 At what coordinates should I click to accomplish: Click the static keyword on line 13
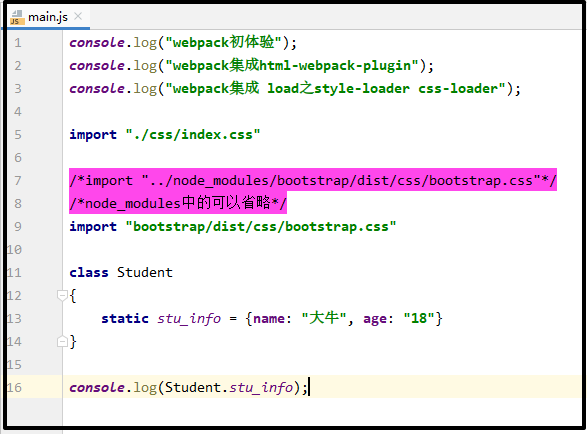125,319
